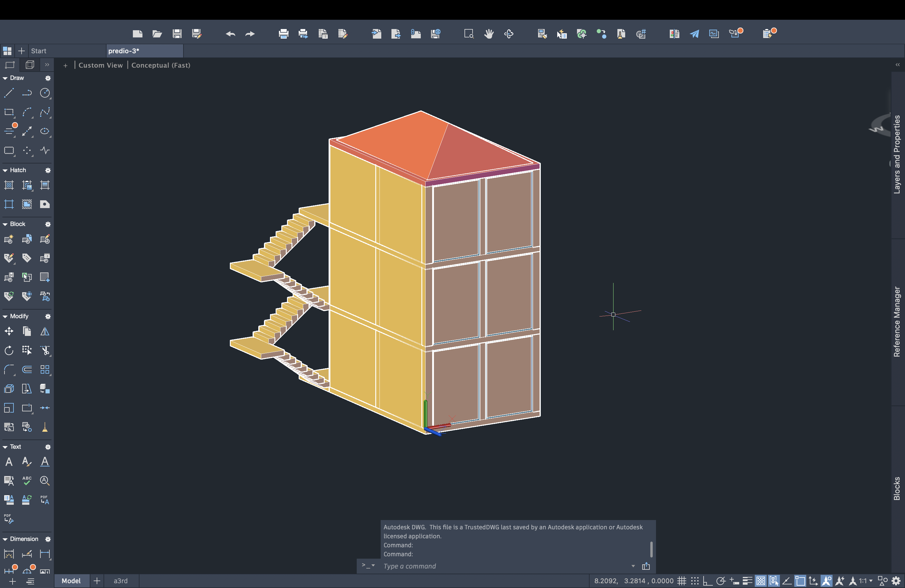Click the Plot print icon

283,34
